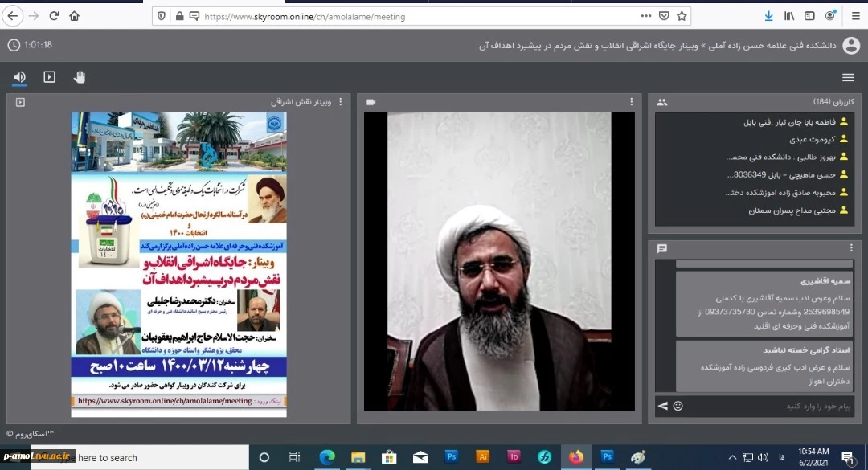
Task: Click the media playback icon in toolbar
Action: (50, 77)
